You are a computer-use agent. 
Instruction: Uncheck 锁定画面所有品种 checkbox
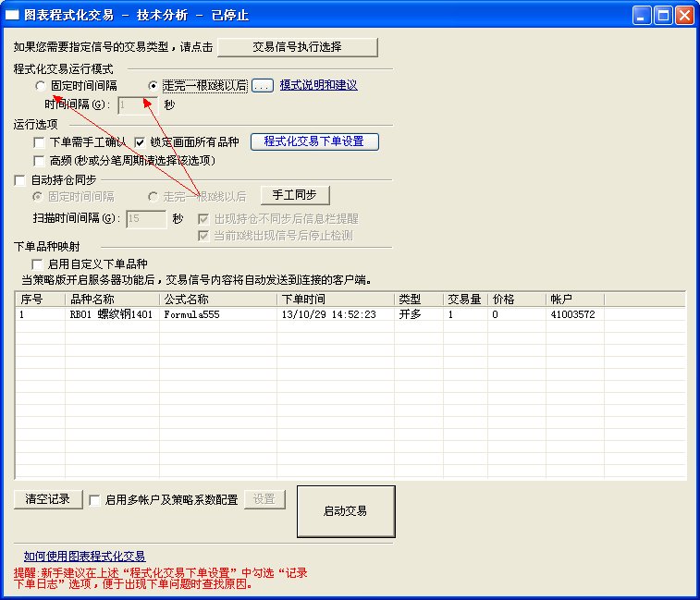tap(141, 142)
